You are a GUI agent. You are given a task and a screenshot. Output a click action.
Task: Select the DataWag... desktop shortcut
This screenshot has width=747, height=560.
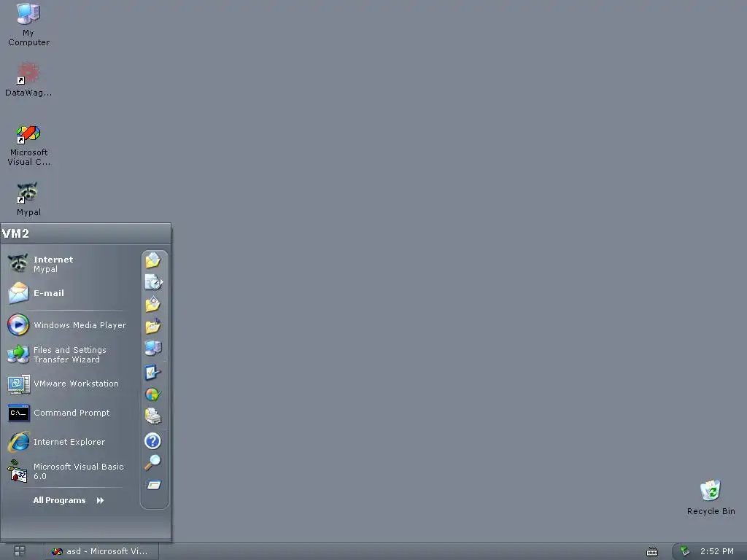pyautogui.click(x=28, y=79)
